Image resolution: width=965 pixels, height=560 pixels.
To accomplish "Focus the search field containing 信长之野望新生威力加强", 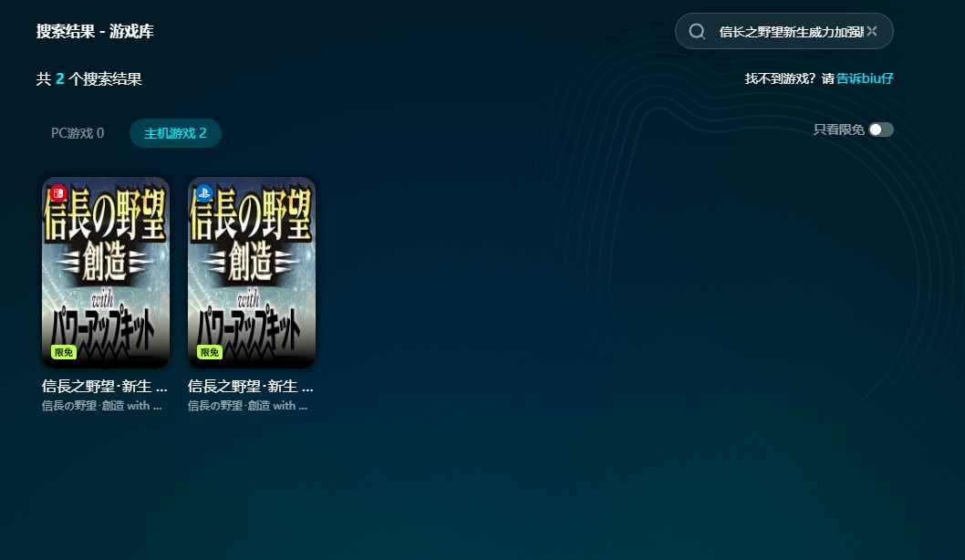I will click(x=784, y=31).
